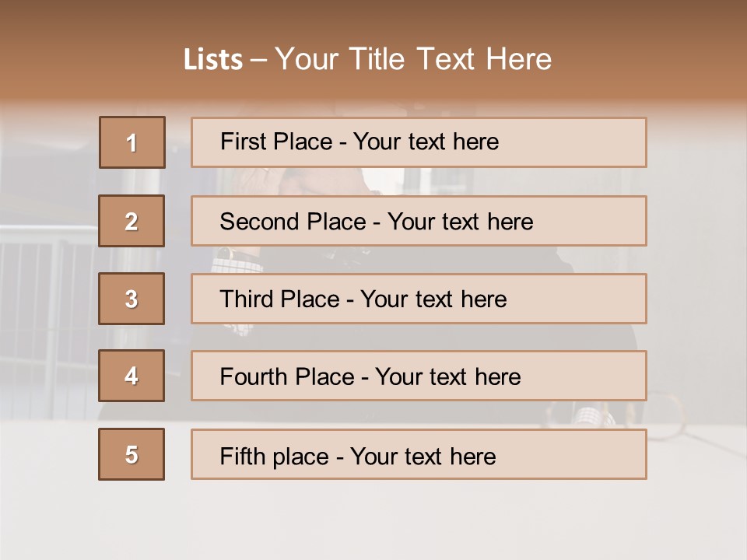
Task: Click the bold word 'Lists' in title
Action: click(213, 60)
